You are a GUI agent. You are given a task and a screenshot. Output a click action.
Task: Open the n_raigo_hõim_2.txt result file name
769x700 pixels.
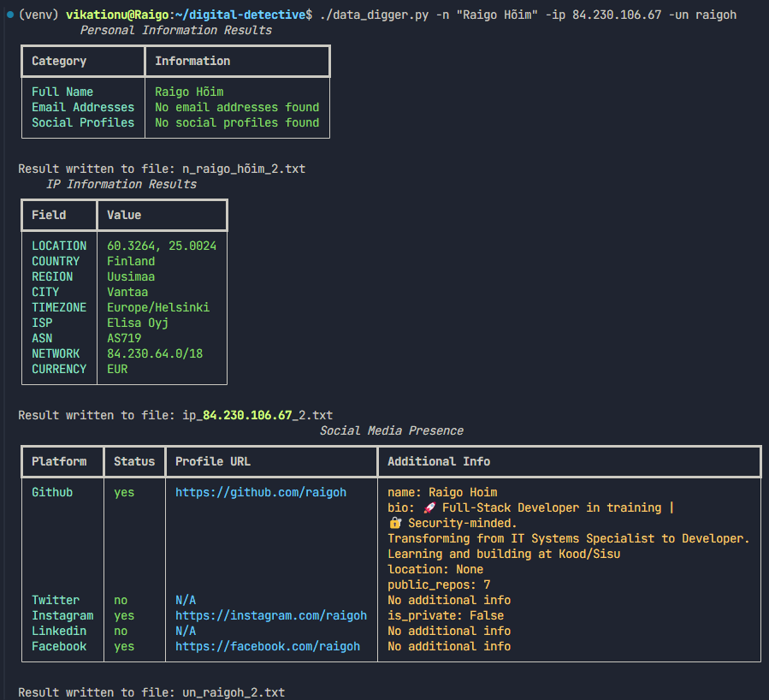point(244,169)
